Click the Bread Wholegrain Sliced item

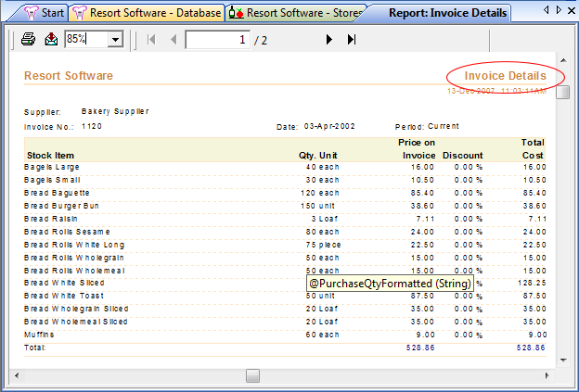(x=76, y=309)
